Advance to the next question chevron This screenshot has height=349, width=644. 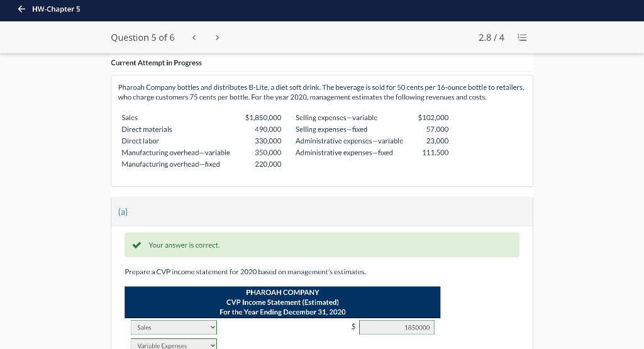tap(217, 37)
